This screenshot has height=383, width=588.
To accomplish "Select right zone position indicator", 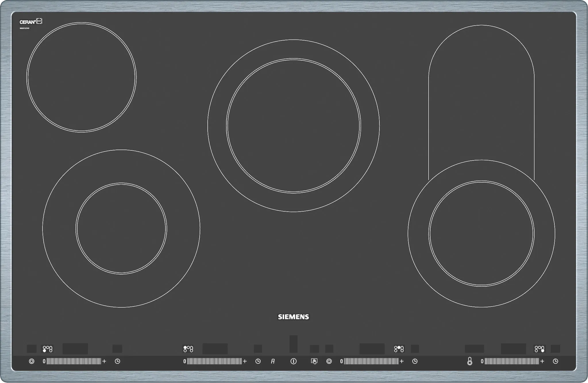I will (x=539, y=349).
